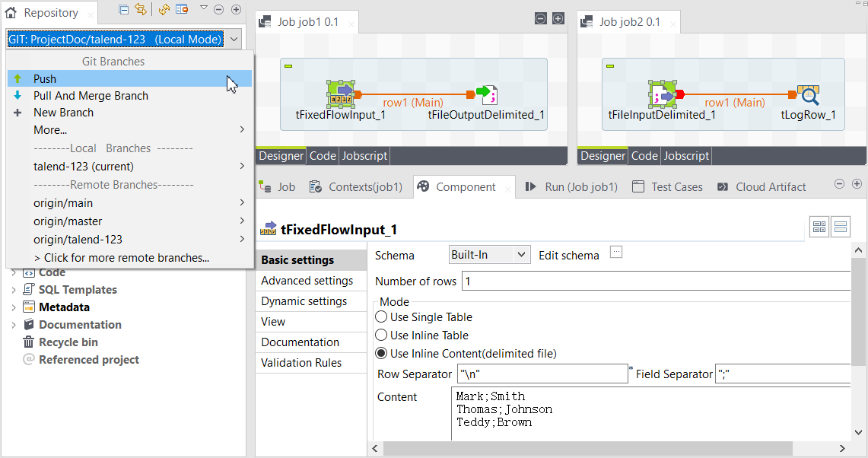Viewport: 868px width, 458px height.
Task: Open Dynamic settings section
Action: tap(311, 301)
